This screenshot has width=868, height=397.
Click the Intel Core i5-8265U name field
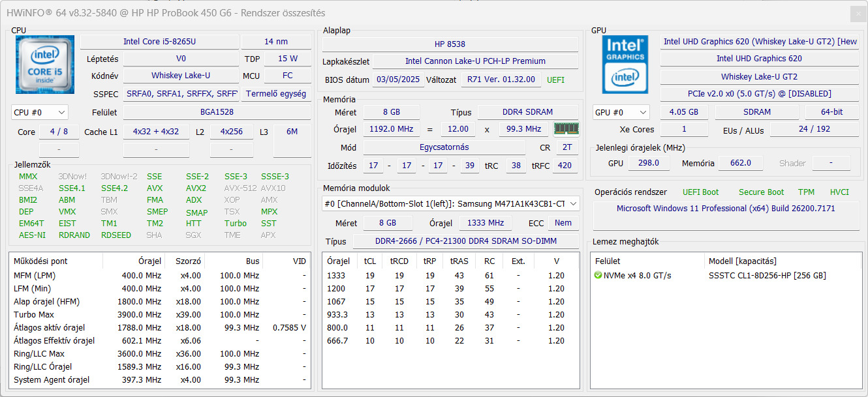(159, 42)
